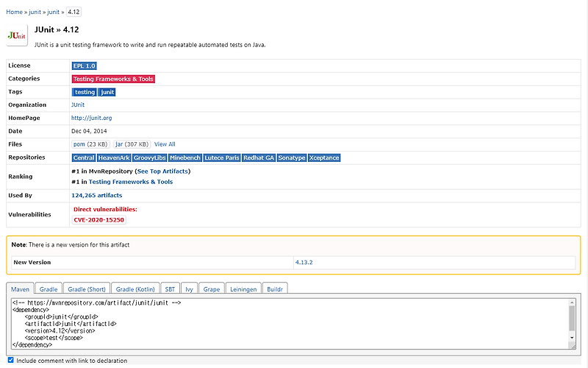
Task: Select the junit tag
Action: (107, 92)
